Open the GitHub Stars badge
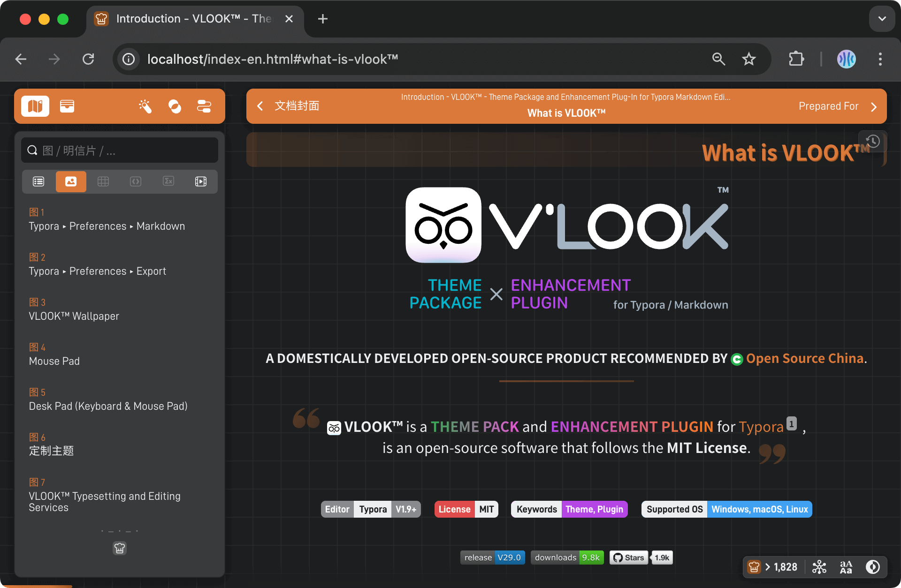Viewport: 901px width, 588px height. pos(629,558)
